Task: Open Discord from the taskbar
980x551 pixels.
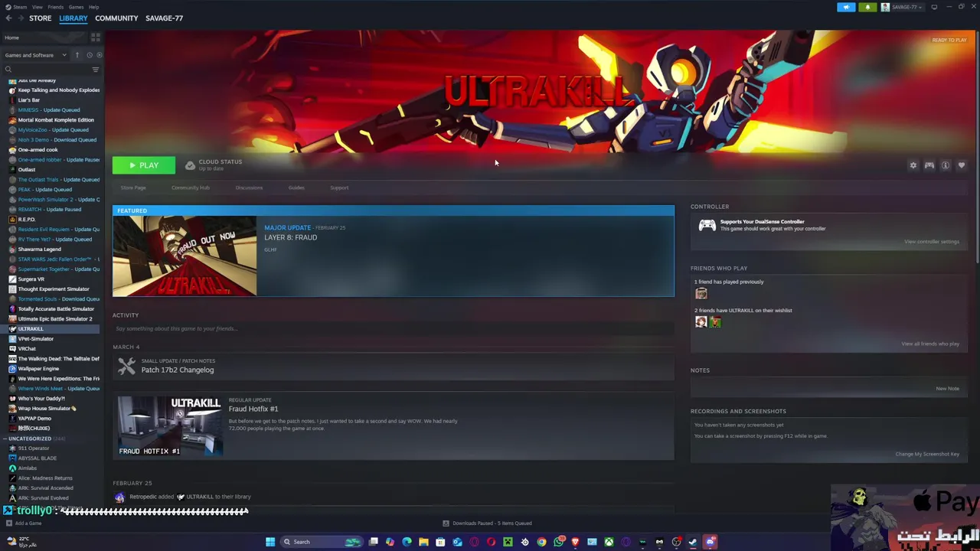Action: pyautogui.click(x=710, y=542)
